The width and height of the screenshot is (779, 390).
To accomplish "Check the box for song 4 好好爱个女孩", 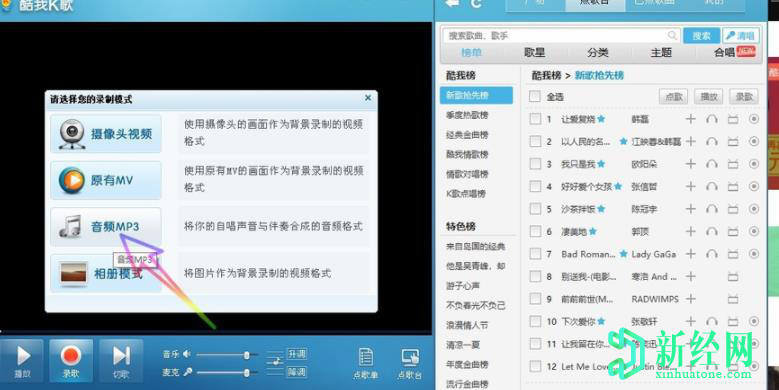I will coord(535,186).
